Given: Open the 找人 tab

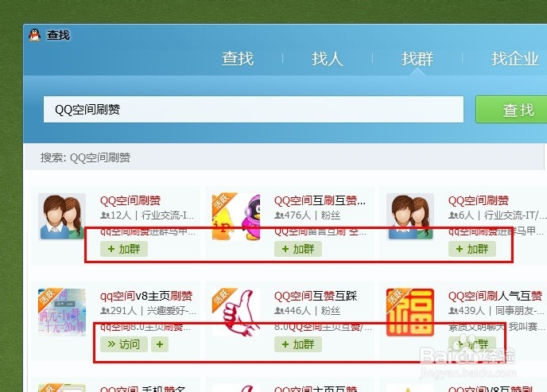Looking at the screenshot, I should click(327, 58).
